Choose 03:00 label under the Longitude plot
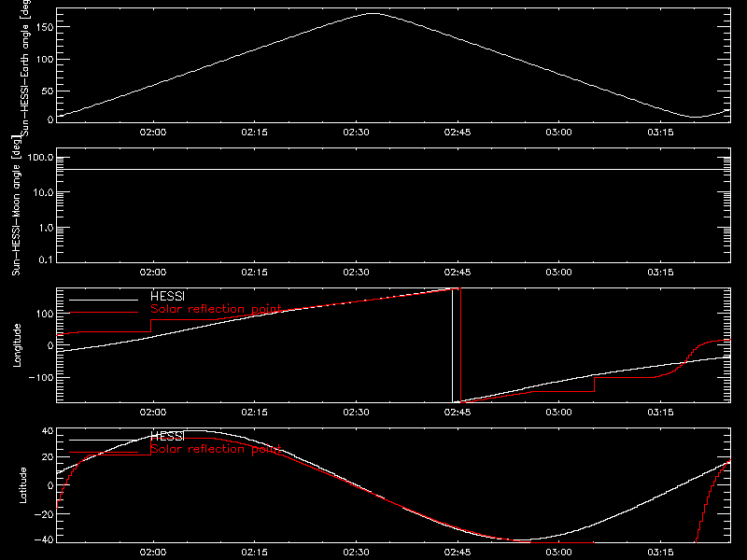 tap(558, 413)
